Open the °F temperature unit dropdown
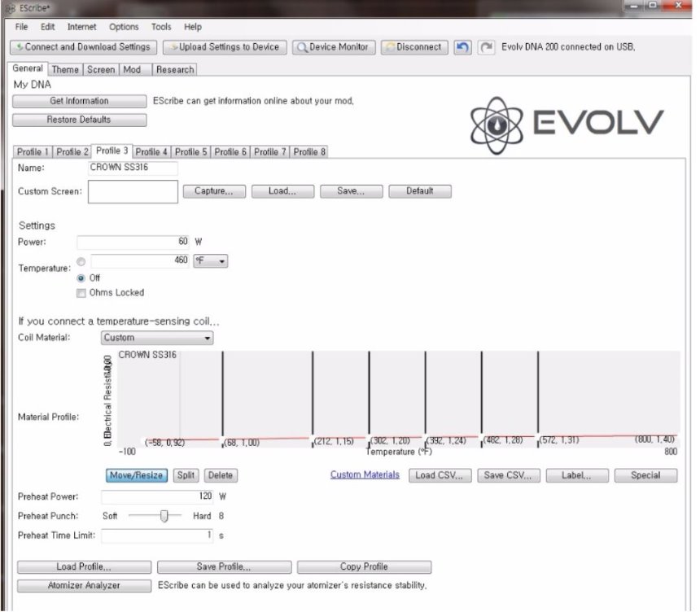Image resolution: width=700 pixels, height=612 pixels. pos(210,261)
